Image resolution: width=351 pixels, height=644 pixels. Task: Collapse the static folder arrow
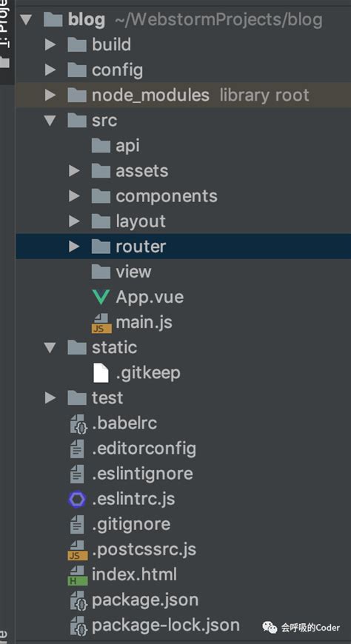(50, 349)
